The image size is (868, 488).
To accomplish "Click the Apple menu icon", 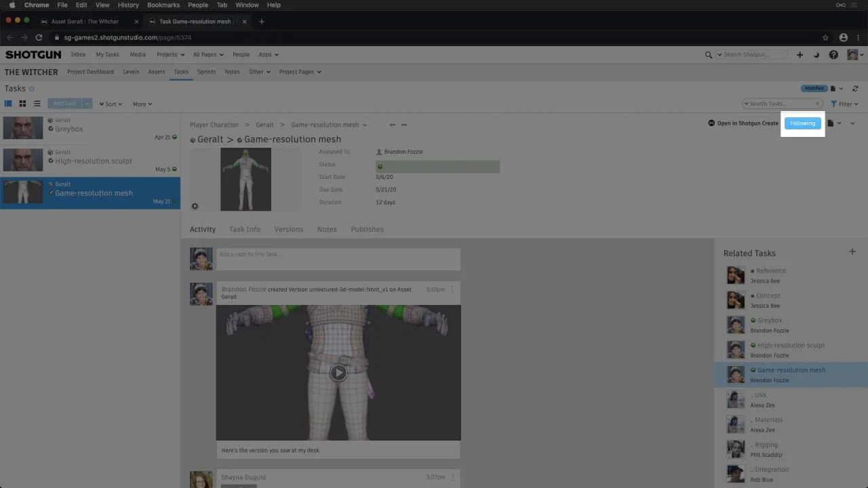I will click(x=12, y=5).
